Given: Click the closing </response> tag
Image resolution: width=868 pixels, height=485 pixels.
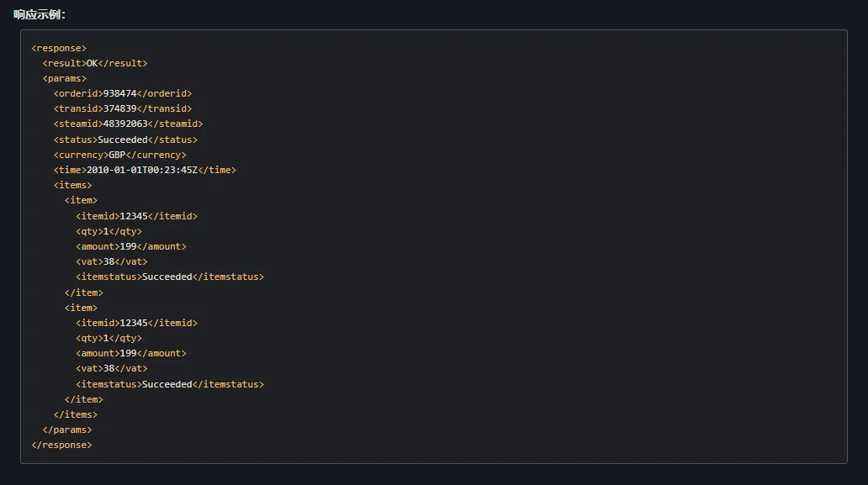Looking at the screenshot, I should coord(61,445).
